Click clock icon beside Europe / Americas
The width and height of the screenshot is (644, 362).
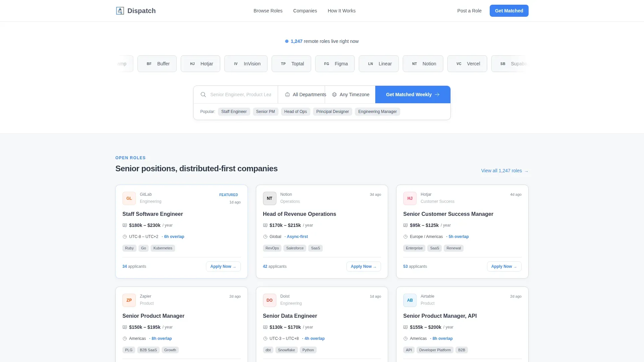tap(406, 237)
